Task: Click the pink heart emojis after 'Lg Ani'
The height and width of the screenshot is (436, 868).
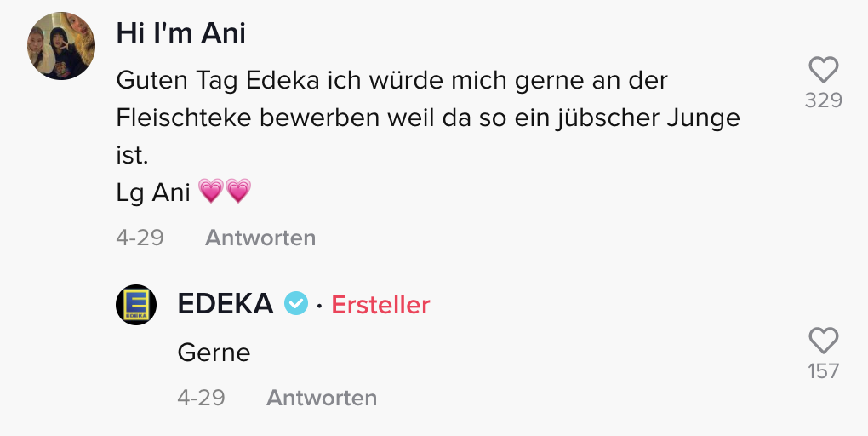Action: pyautogui.click(x=225, y=192)
